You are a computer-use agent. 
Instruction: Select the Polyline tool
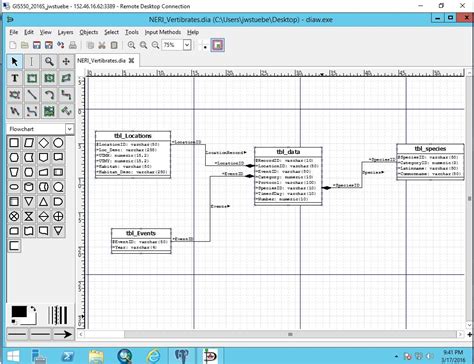[15, 111]
